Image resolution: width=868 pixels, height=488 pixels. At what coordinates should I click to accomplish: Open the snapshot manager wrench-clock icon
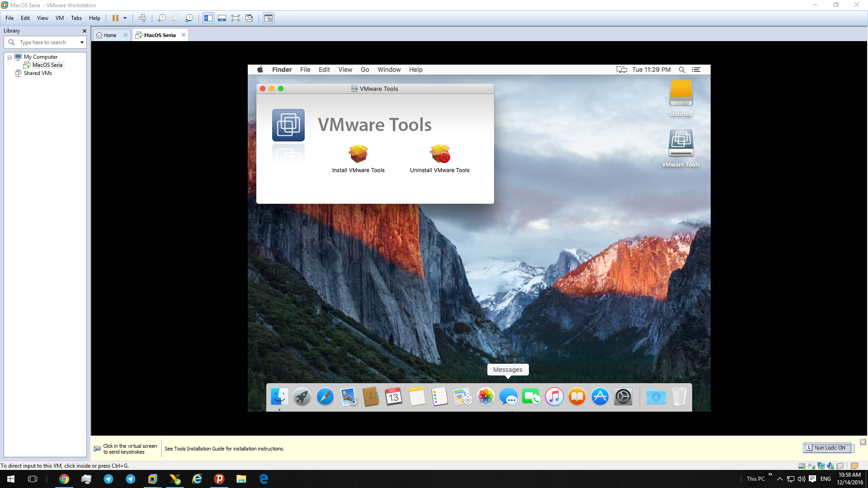(x=189, y=18)
